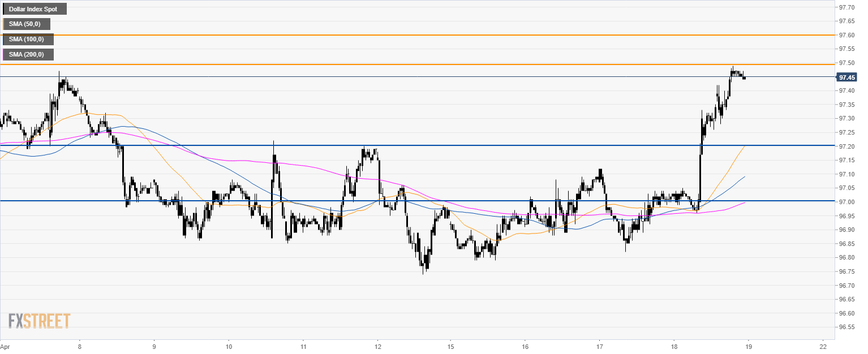
Task: Click the 97.70 price axis label
Action: (846, 8)
